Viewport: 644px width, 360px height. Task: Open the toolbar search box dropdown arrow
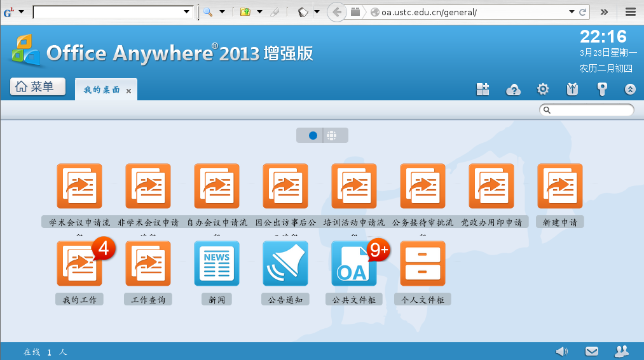pos(186,12)
